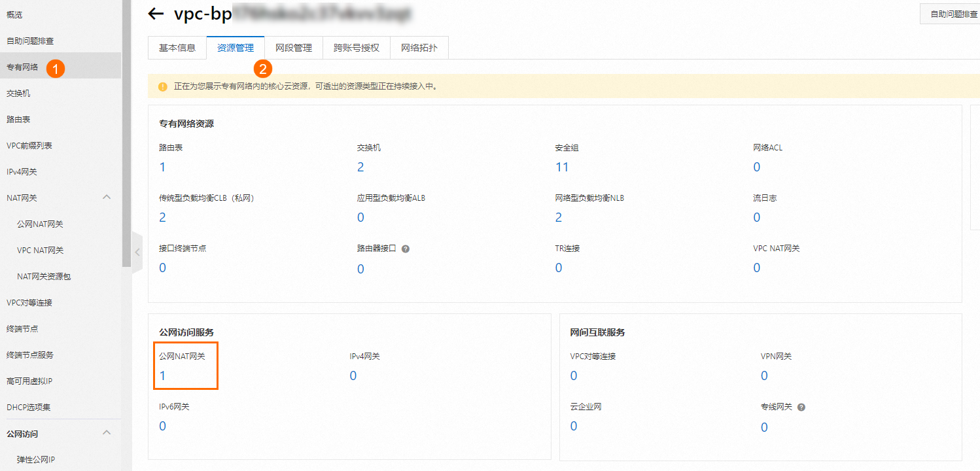Click the 应用型负载均衡ALB count of 0
The image size is (980, 471).
tap(360, 217)
